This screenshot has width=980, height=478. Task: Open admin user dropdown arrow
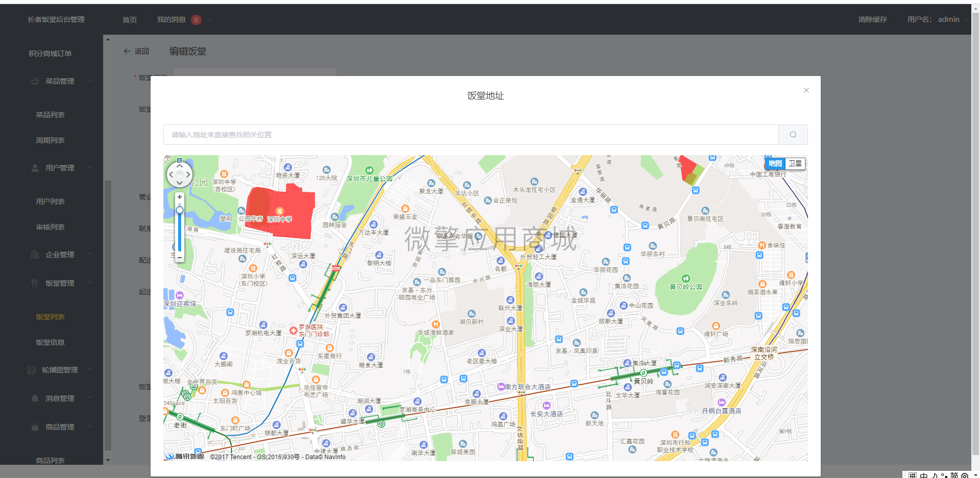(966, 19)
